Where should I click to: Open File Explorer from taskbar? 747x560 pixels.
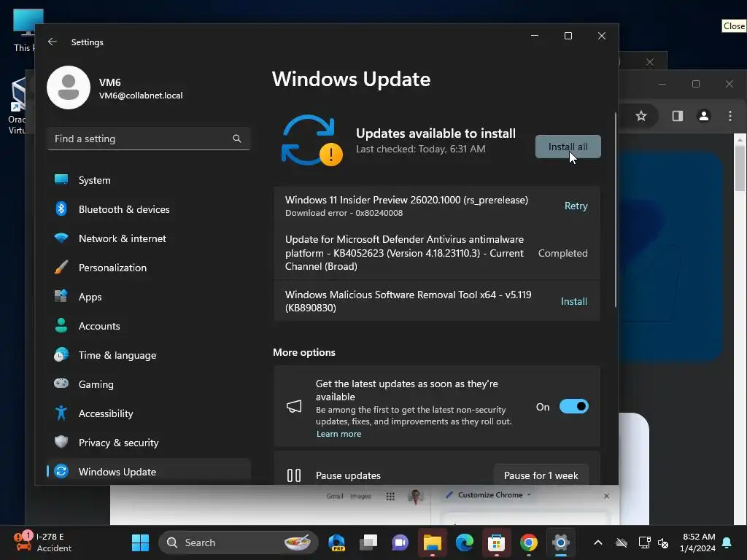433,542
